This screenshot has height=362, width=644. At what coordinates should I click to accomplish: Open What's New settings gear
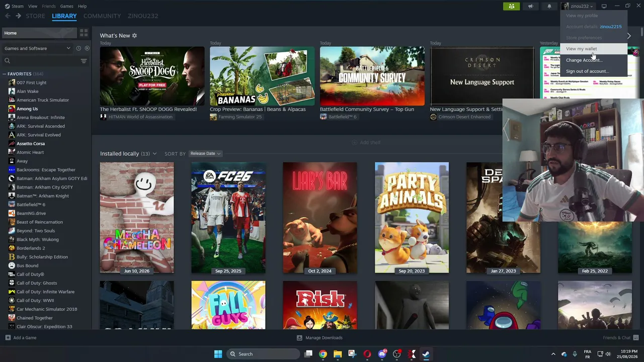pos(134,36)
